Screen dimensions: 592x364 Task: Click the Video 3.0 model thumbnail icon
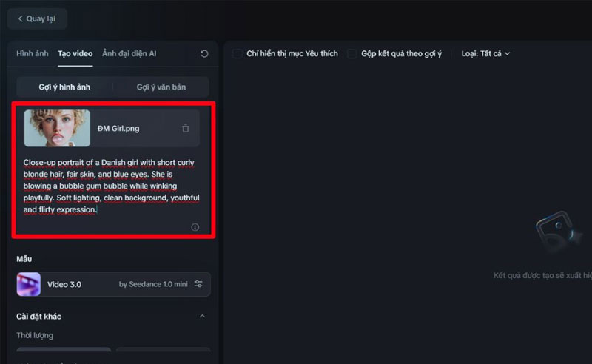(29, 284)
